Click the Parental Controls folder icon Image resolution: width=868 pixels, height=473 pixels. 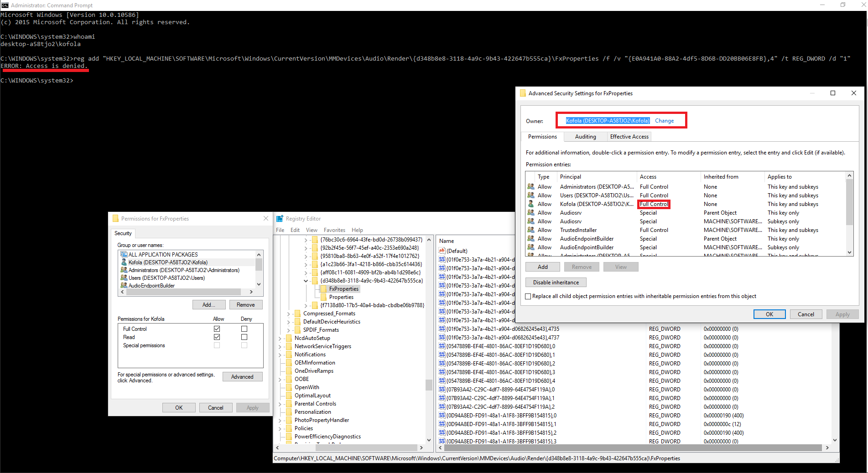click(289, 404)
